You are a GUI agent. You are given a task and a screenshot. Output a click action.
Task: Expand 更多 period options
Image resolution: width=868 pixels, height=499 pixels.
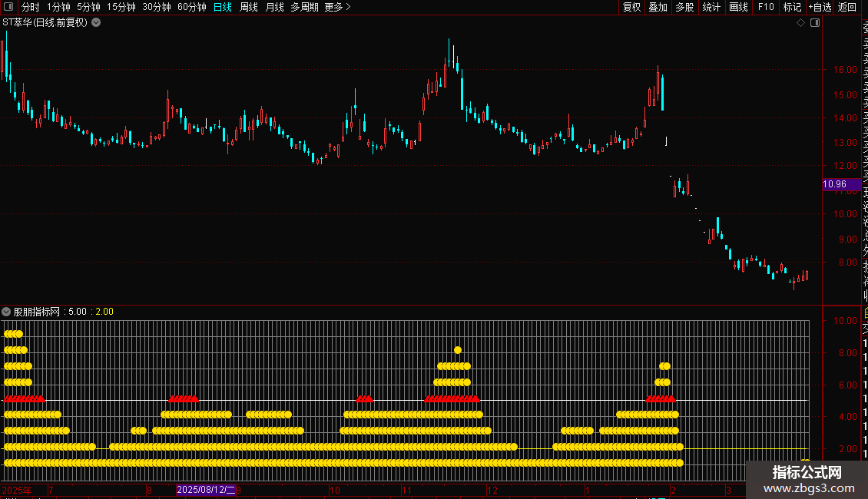(337, 8)
